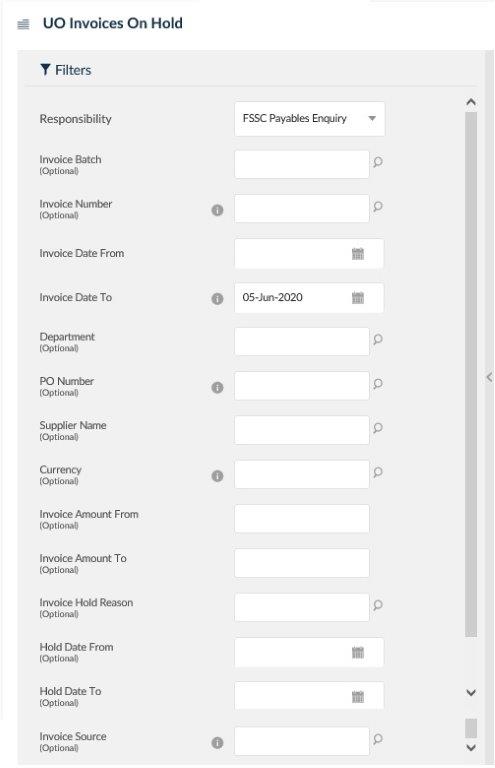
Task: Click the PO Number info icon
Action: point(217,387)
